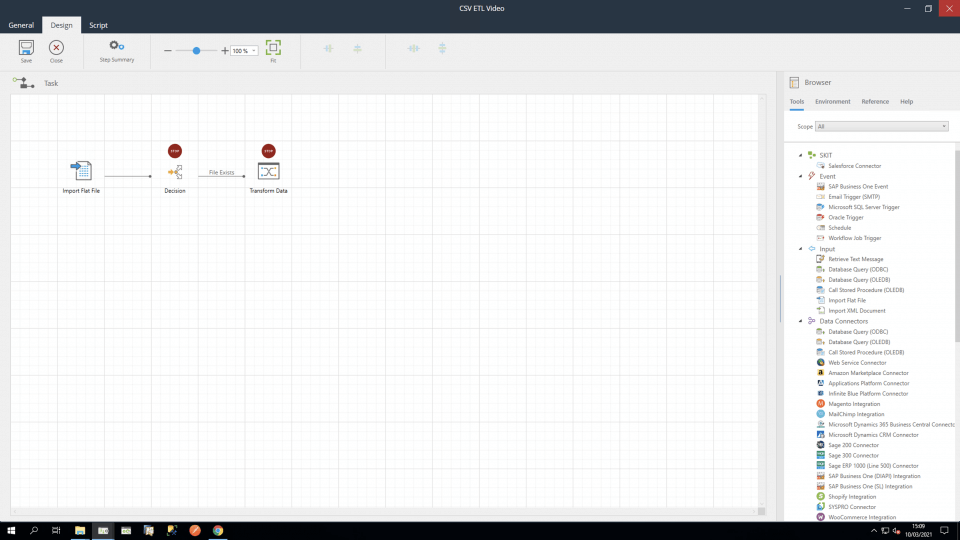This screenshot has width=960, height=540.
Task: Open the zoom percentage dropdown
Action: coord(254,50)
